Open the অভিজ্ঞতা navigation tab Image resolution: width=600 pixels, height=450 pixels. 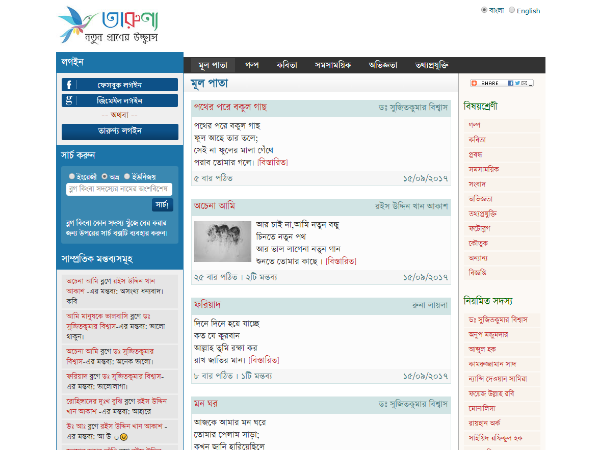pos(383,65)
